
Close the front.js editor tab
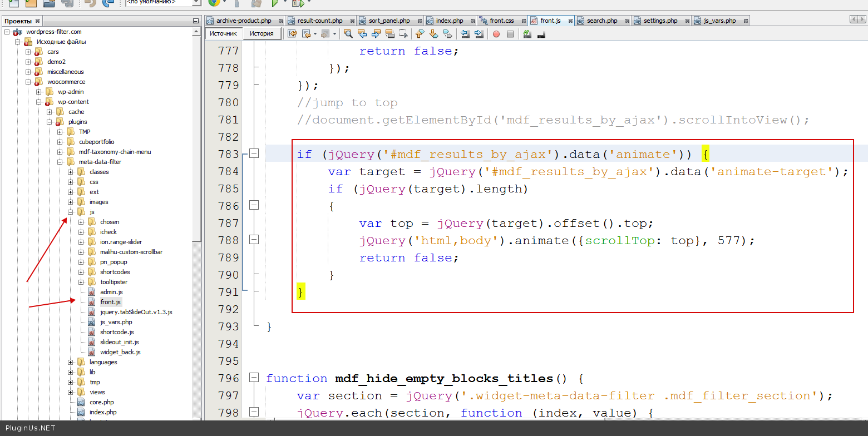click(x=570, y=21)
